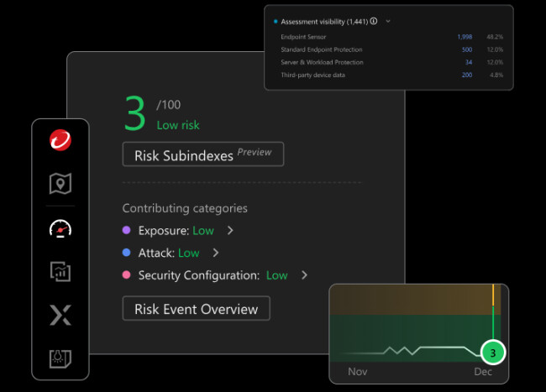546x392 pixels.
Task: Open the chart reports sidebar icon
Action: [x=60, y=271]
